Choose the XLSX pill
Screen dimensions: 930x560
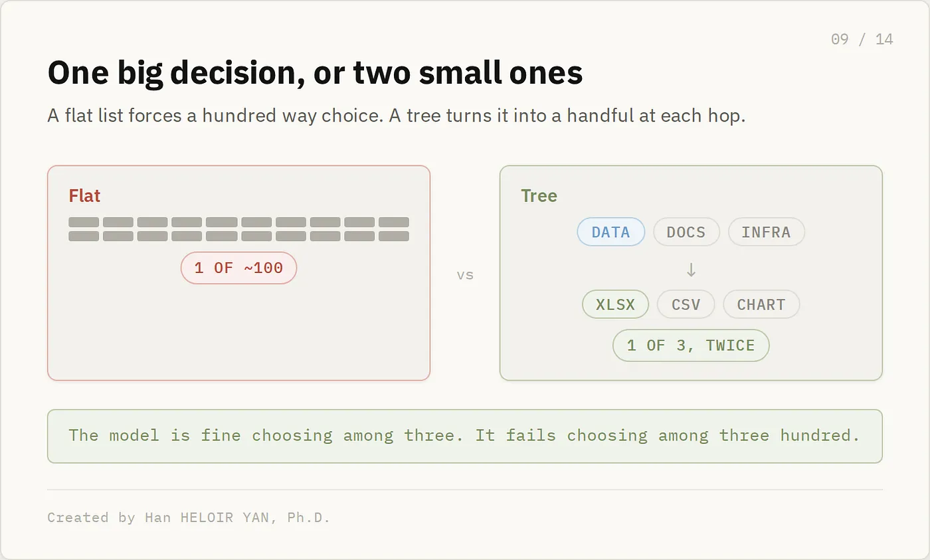coord(615,304)
